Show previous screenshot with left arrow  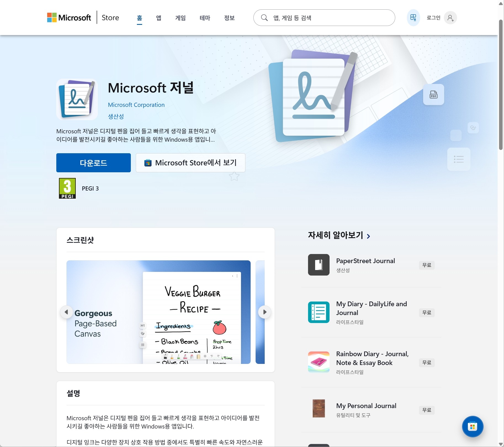tap(66, 312)
